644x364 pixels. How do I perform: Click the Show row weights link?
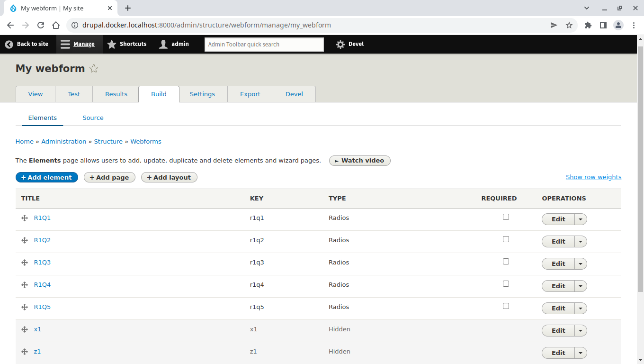(593, 177)
